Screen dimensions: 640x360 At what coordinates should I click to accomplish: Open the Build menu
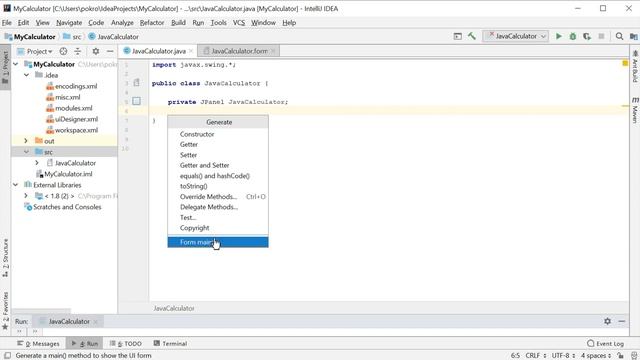pyautogui.click(x=178, y=23)
